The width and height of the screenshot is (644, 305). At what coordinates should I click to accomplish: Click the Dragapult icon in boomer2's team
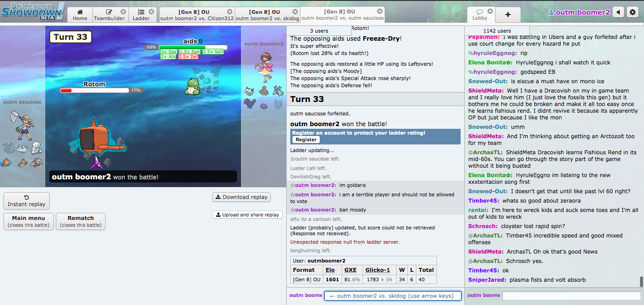277,91
